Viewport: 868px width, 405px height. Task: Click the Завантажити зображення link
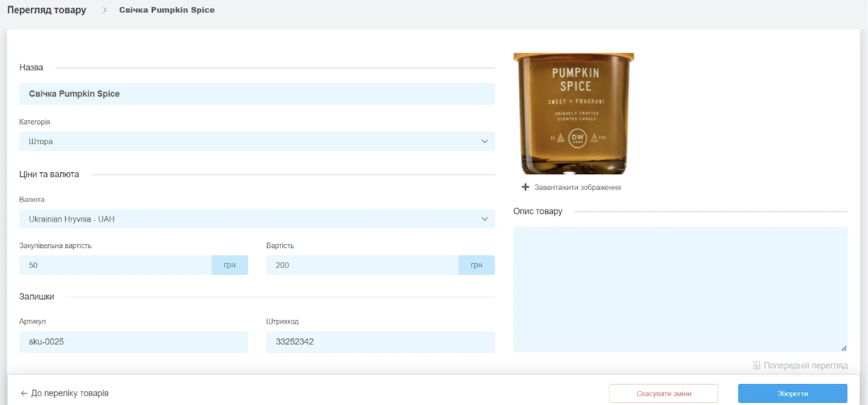(577, 188)
